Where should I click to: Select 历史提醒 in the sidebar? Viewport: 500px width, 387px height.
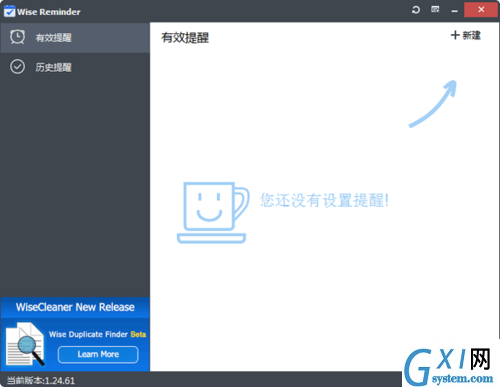coord(75,67)
